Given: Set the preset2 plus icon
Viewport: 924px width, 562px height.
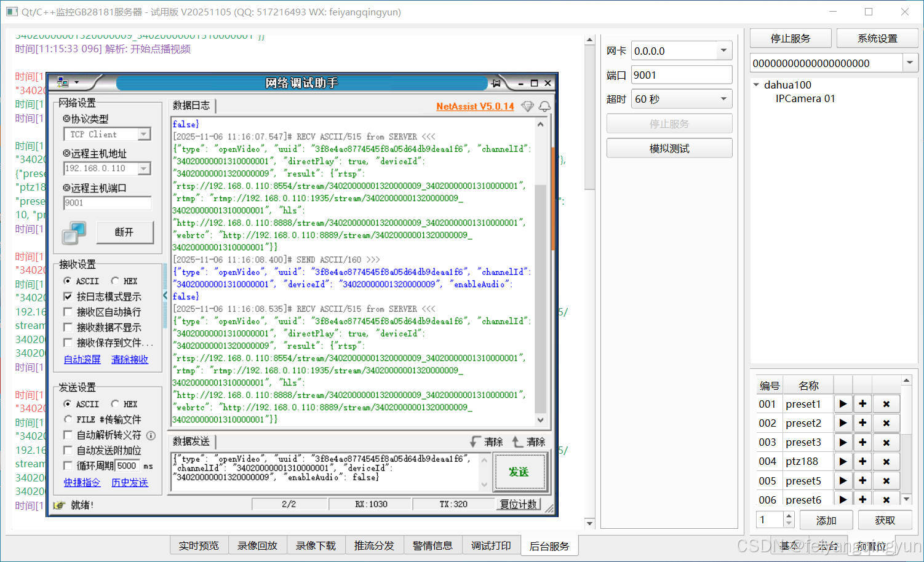Looking at the screenshot, I should click(862, 423).
